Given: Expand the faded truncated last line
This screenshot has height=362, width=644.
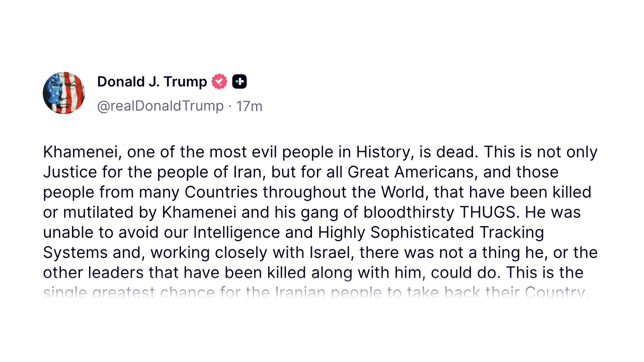Looking at the screenshot, I should [x=315, y=293].
